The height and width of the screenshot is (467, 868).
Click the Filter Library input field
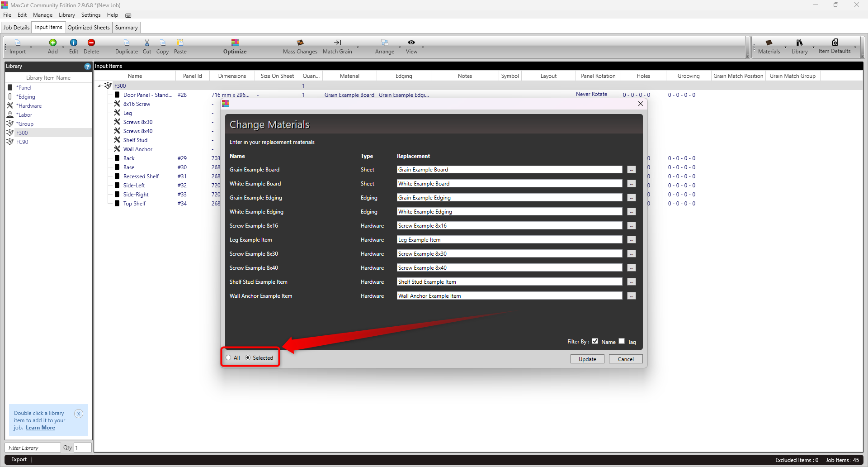coord(33,448)
